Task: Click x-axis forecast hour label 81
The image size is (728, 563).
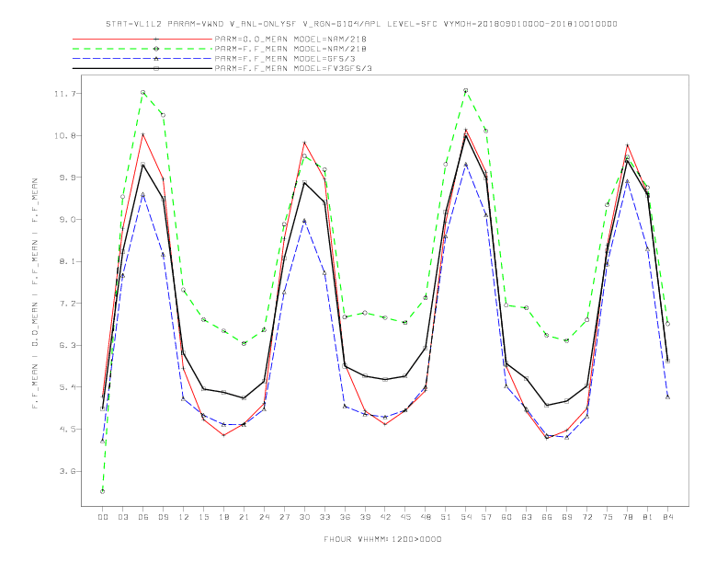Action: pos(648,517)
